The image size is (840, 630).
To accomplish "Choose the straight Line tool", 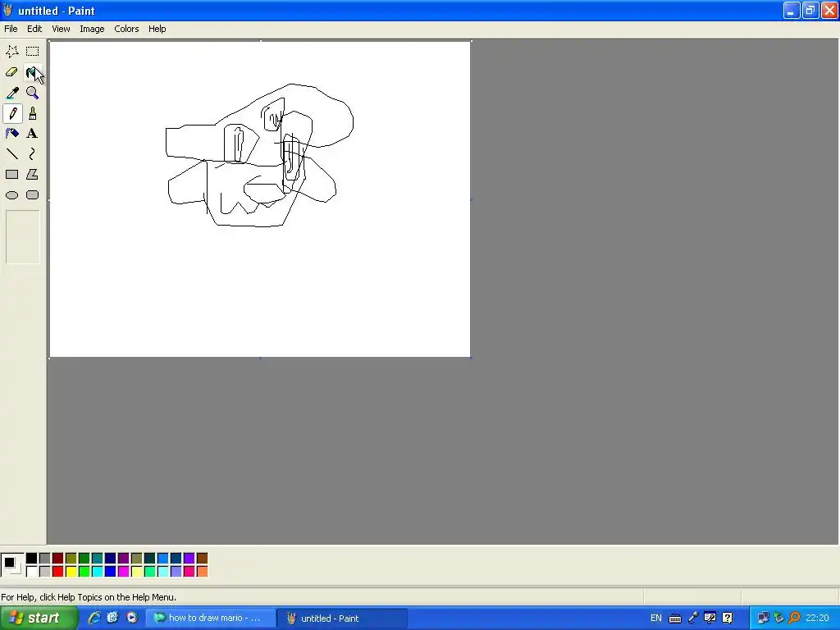I will point(11,154).
